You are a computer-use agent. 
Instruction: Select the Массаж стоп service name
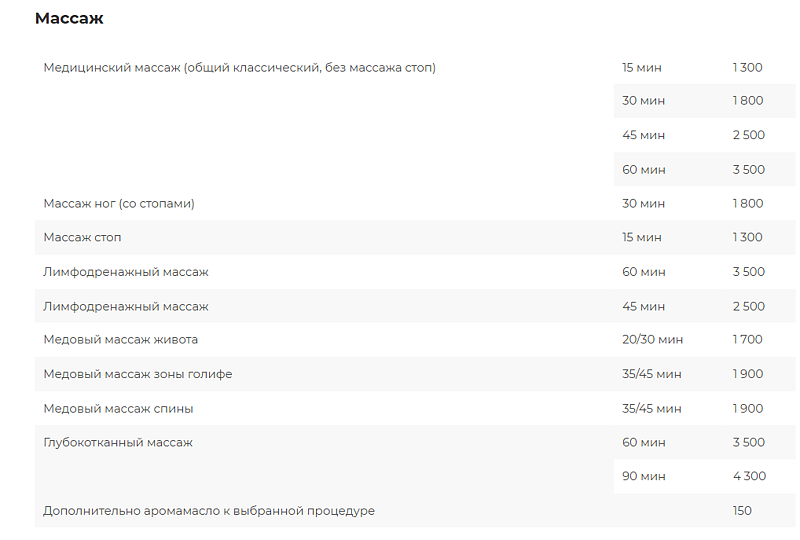pos(82,238)
